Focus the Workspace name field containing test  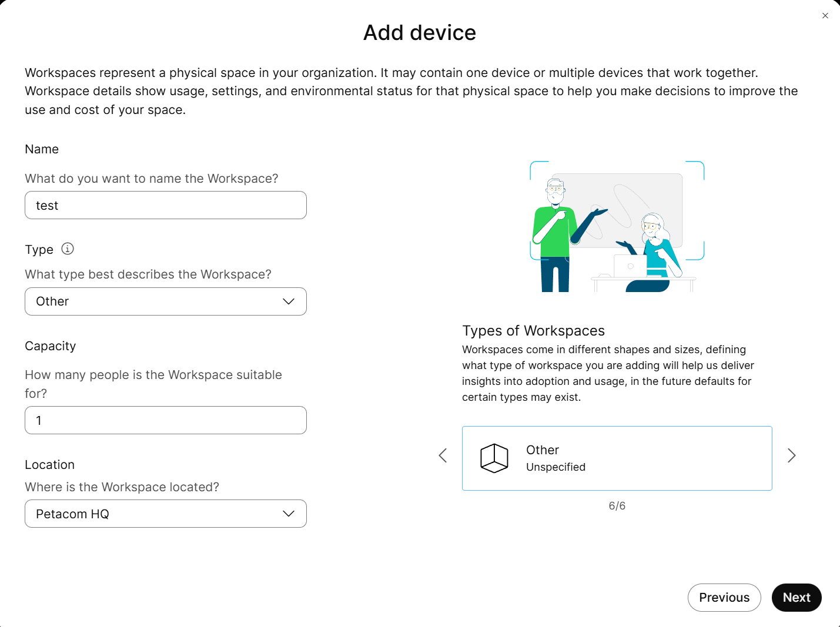pyautogui.click(x=166, y=205)
